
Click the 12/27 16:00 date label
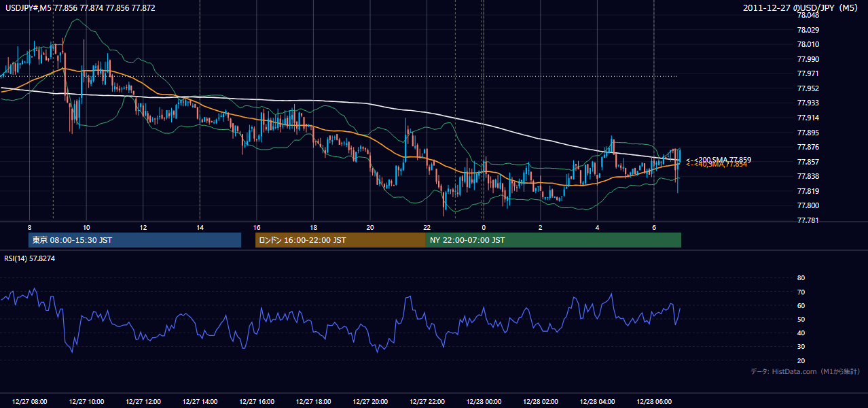257,402
